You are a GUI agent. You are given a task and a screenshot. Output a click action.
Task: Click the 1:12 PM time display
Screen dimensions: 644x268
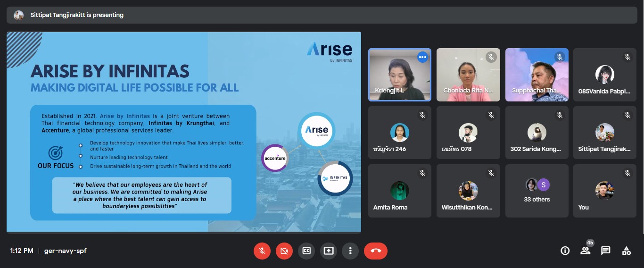(22, 251)
